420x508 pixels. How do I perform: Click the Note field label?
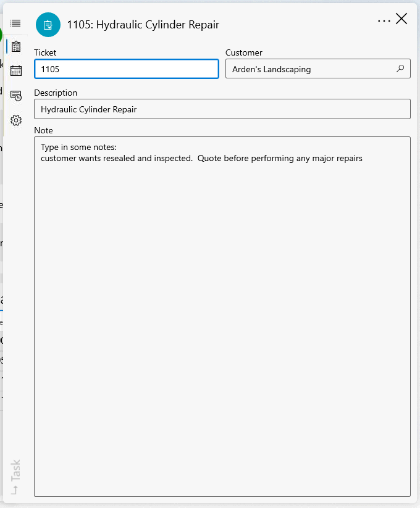click(x=43, y=130)
